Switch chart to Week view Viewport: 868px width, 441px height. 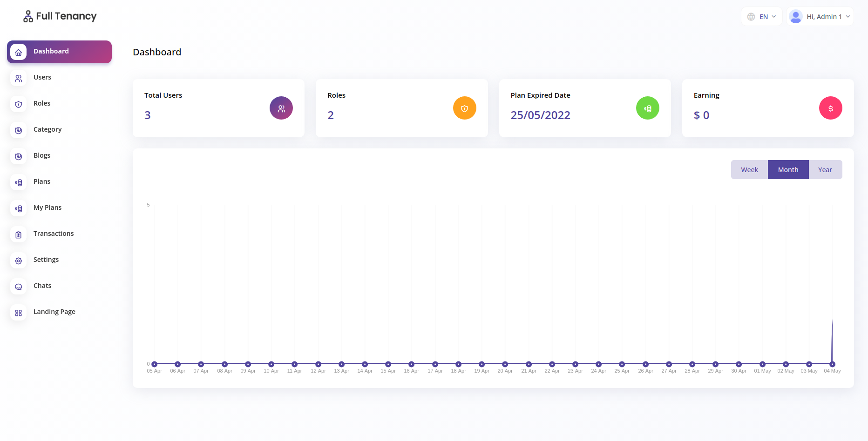749,170
